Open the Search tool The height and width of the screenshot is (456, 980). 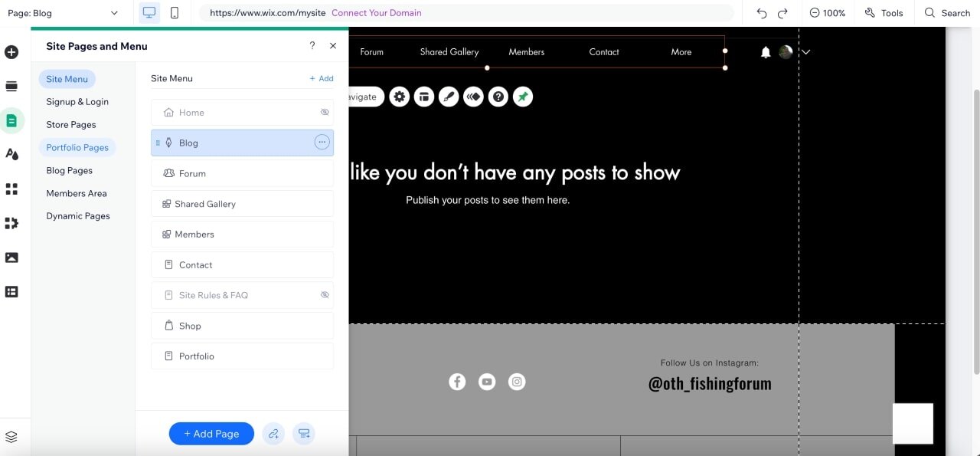pos(947,13)
